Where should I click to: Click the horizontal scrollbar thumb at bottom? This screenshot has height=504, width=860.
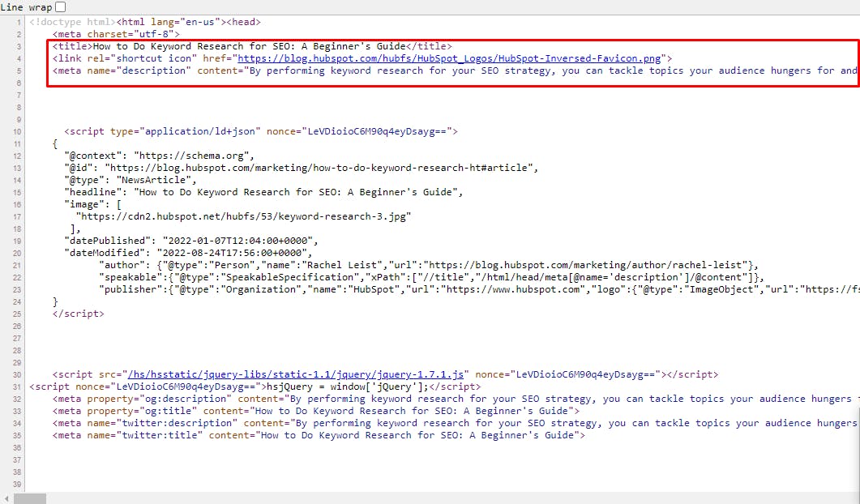coord(30,498)
